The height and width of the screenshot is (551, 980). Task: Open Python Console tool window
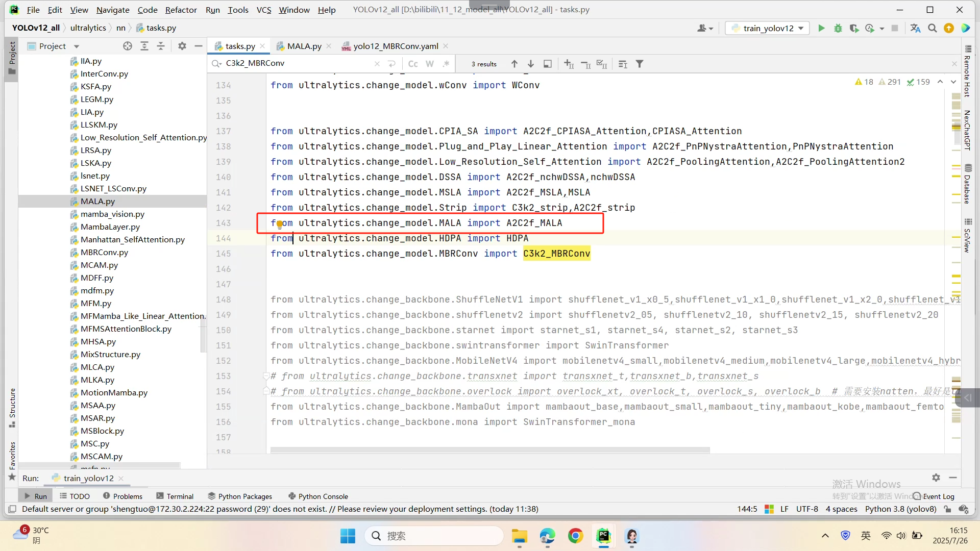click(318, 496)
